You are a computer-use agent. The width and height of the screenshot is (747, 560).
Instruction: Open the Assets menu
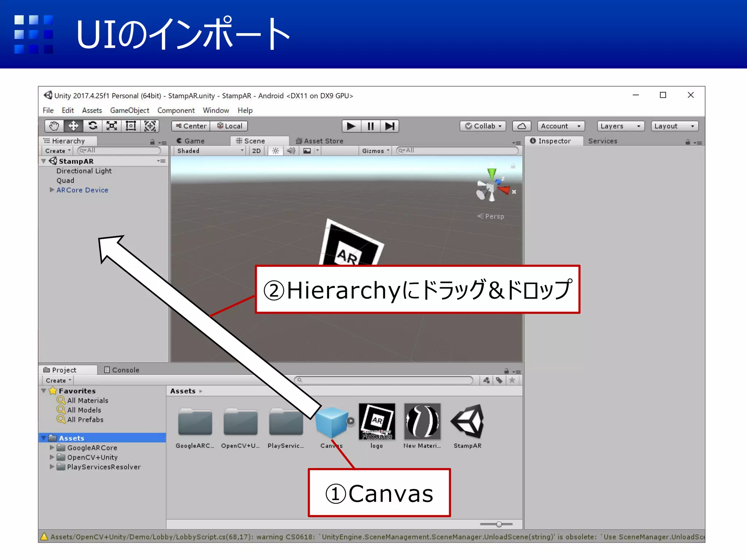click(x=92, y=110)
